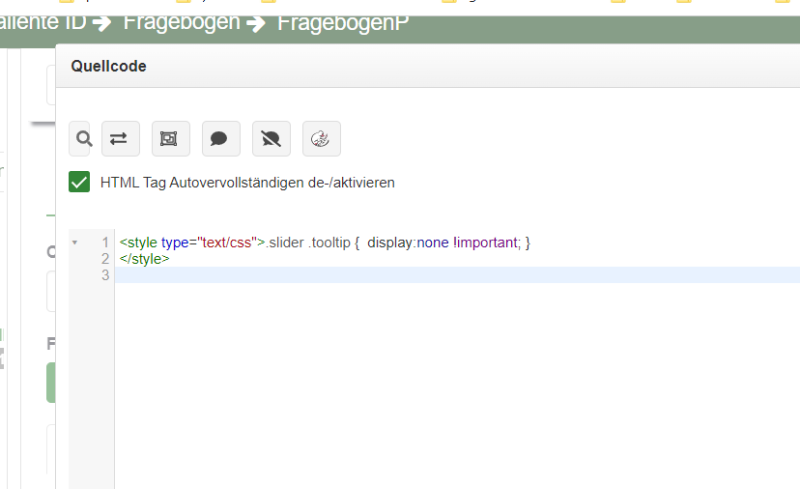Click the select-all frame icon
800x489 pixels.
170,139
